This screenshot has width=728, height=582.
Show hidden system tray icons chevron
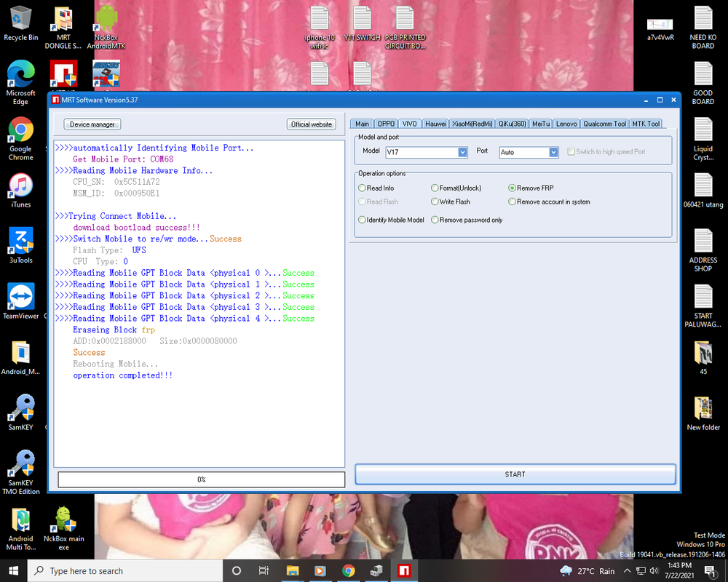click(627, 570)
